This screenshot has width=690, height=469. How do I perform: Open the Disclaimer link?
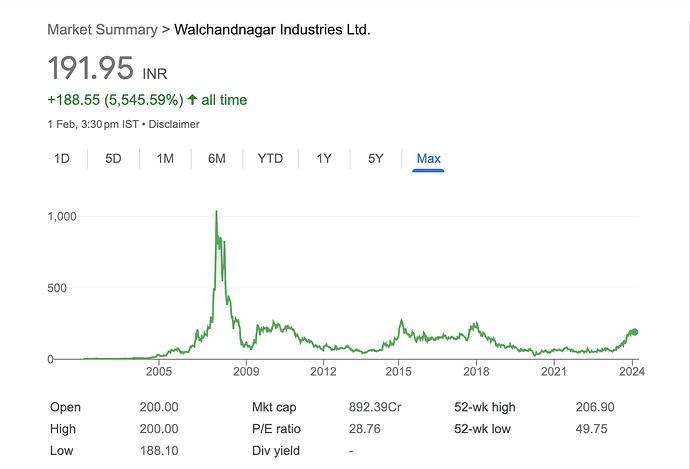[174, 124]
